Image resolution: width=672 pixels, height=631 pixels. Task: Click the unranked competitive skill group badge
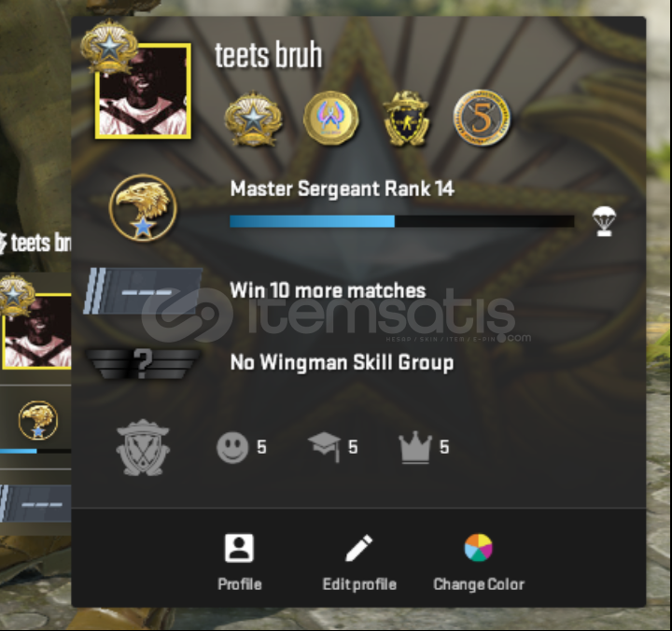coord(143,291)
